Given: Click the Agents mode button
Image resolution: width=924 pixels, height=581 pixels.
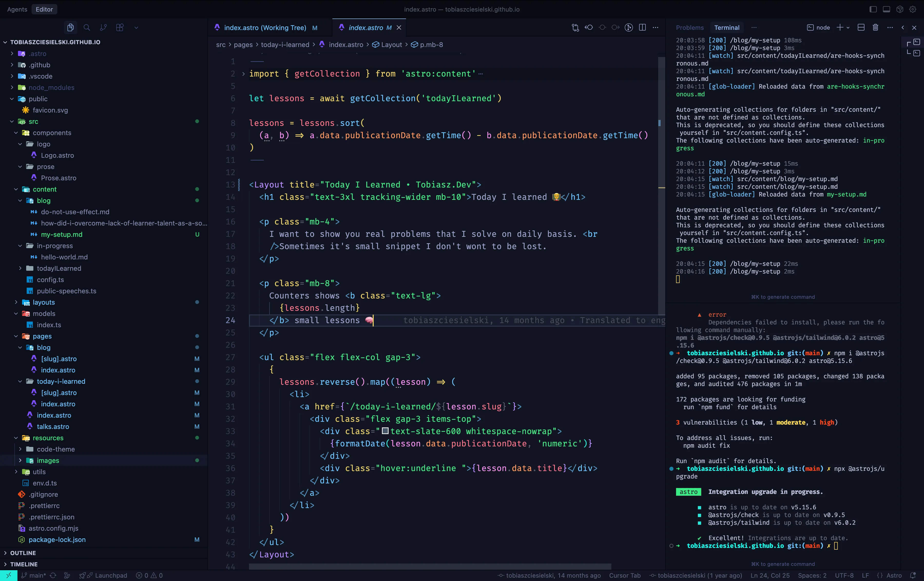Looking at the screenshot, I should (17, 9).
